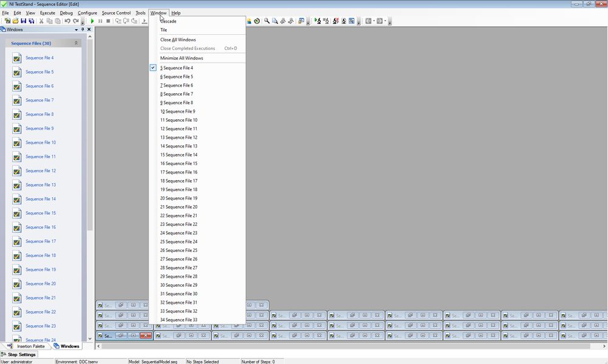
Task: Choose '20 Sequence File 19' in Window menu
Action: 197,198
